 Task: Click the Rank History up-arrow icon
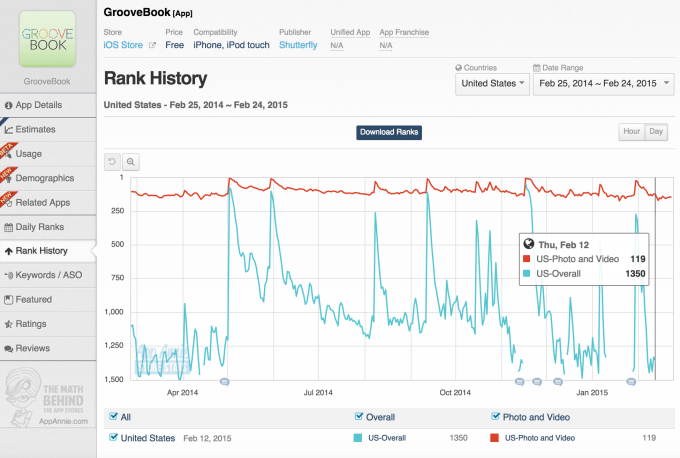tap(8, 251)
